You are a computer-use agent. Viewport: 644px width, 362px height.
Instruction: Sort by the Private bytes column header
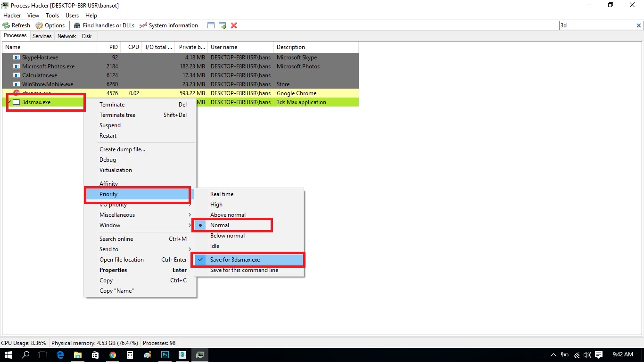191,47
